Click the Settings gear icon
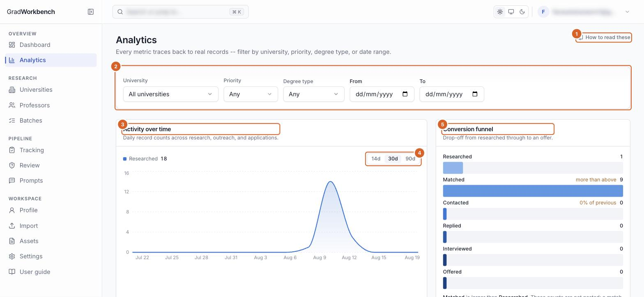Viewport: 644px width, 297px height. 12,256
